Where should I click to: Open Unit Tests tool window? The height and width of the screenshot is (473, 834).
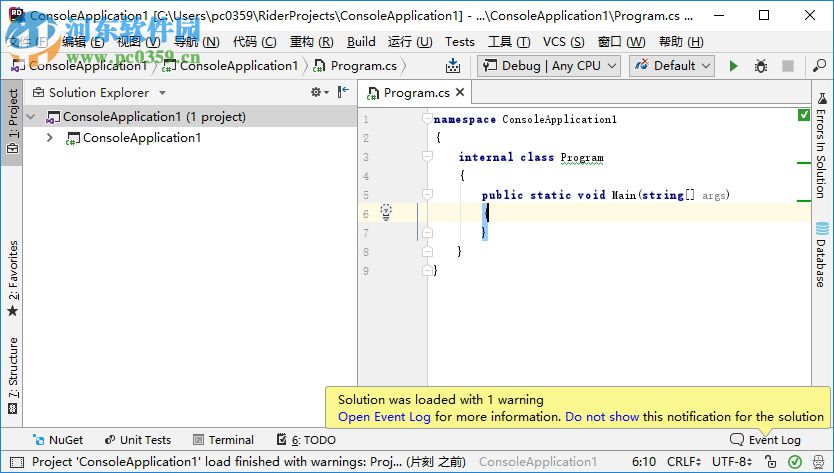coord(138,440)
